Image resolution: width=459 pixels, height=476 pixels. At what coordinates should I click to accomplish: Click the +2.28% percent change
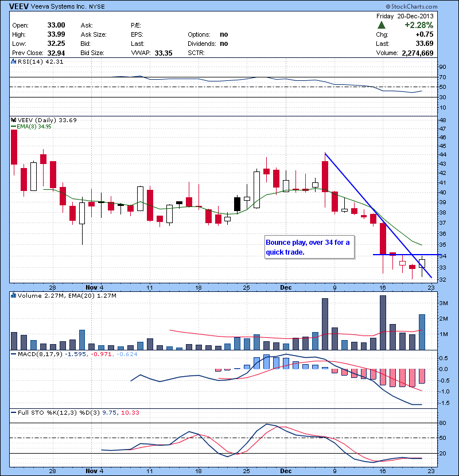pos(419,25)
